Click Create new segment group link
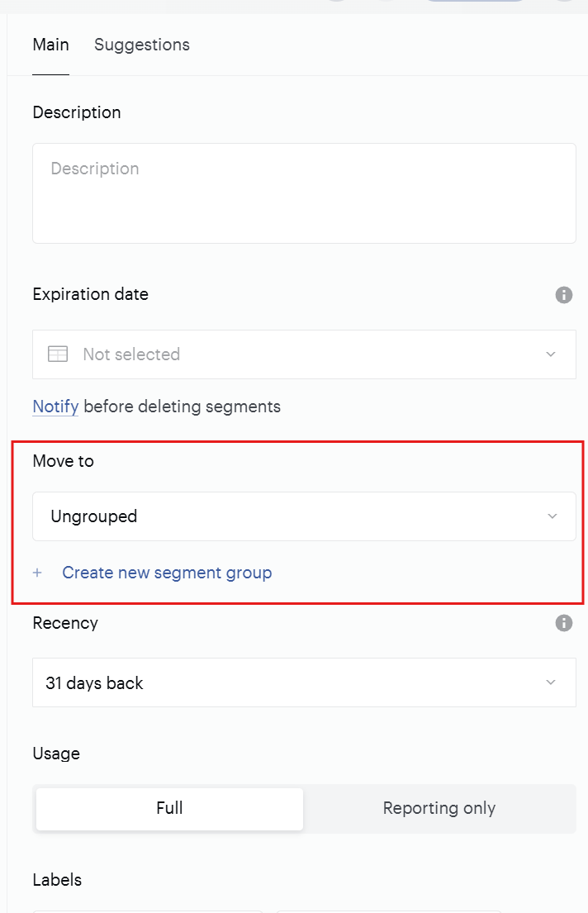Viewport: 588px width, 913px height. [x=167, y=573]
